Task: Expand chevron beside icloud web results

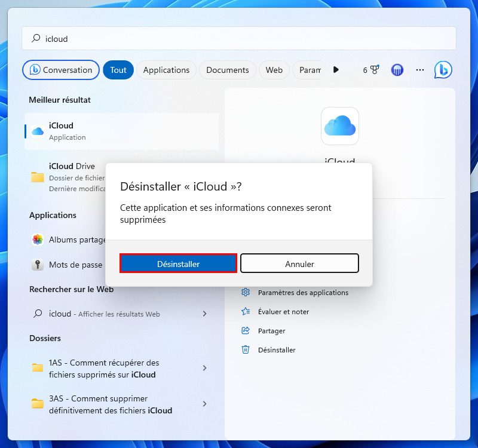Action: point(204,314)
